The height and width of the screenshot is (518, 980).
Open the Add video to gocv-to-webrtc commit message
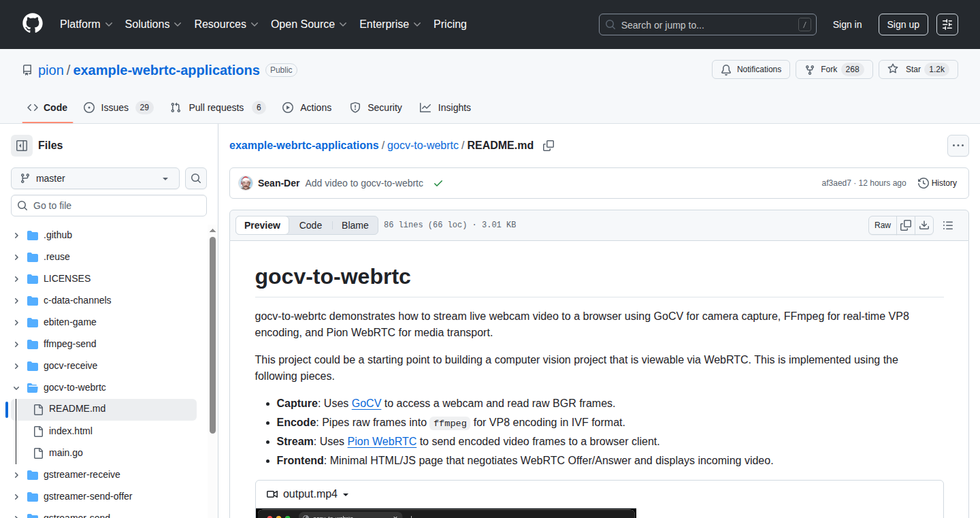(364, 183)
